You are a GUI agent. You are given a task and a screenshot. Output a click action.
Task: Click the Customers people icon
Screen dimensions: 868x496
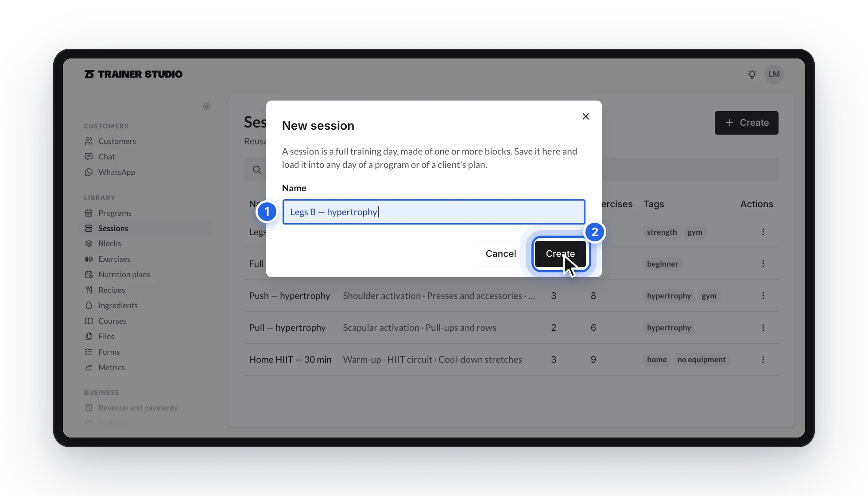tap(89, 141)
